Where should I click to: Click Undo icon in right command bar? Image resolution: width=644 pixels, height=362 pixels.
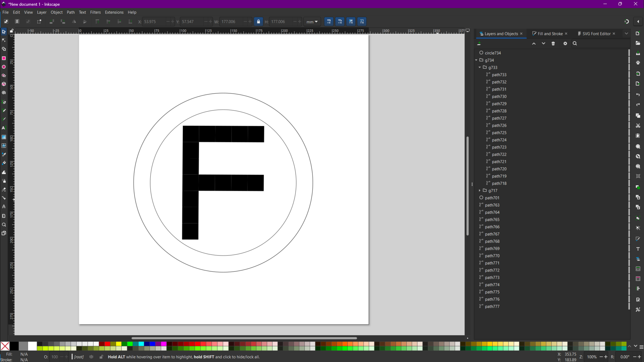click(x=638, y=95)
